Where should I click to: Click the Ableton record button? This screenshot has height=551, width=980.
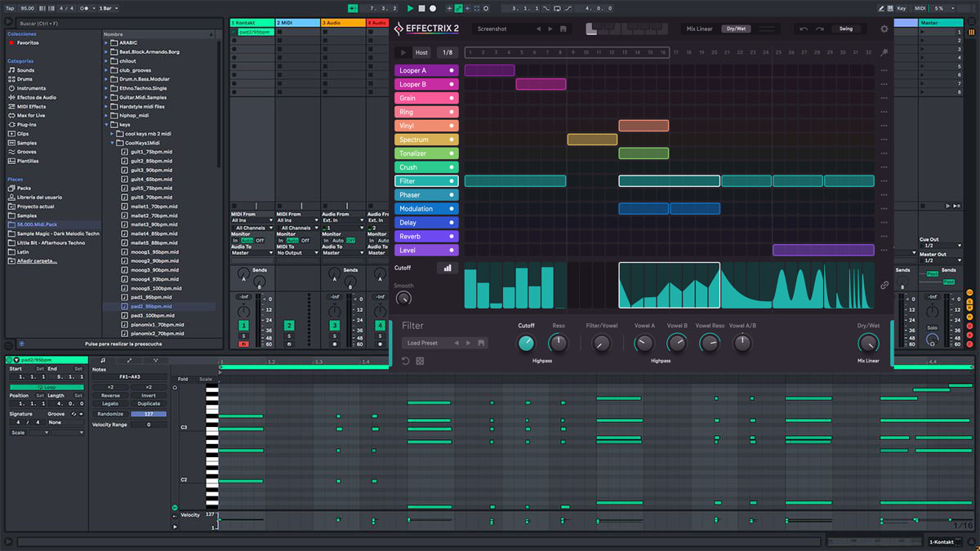[x=433, y=8]
